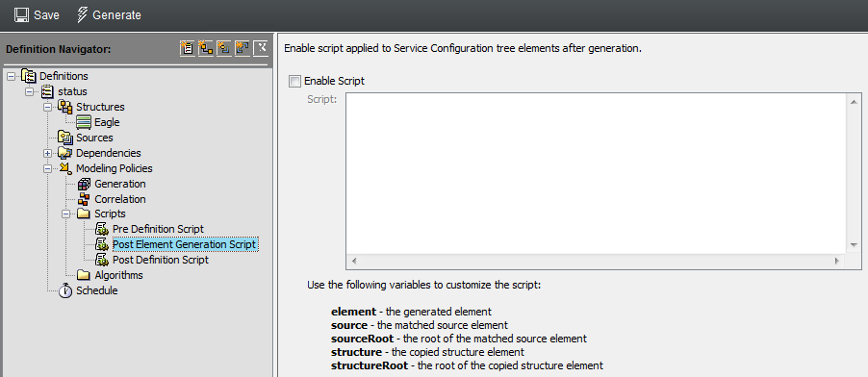Screen dimensions: 868x377
Task: Click inside the Script text area
Action: click(597, 173)
